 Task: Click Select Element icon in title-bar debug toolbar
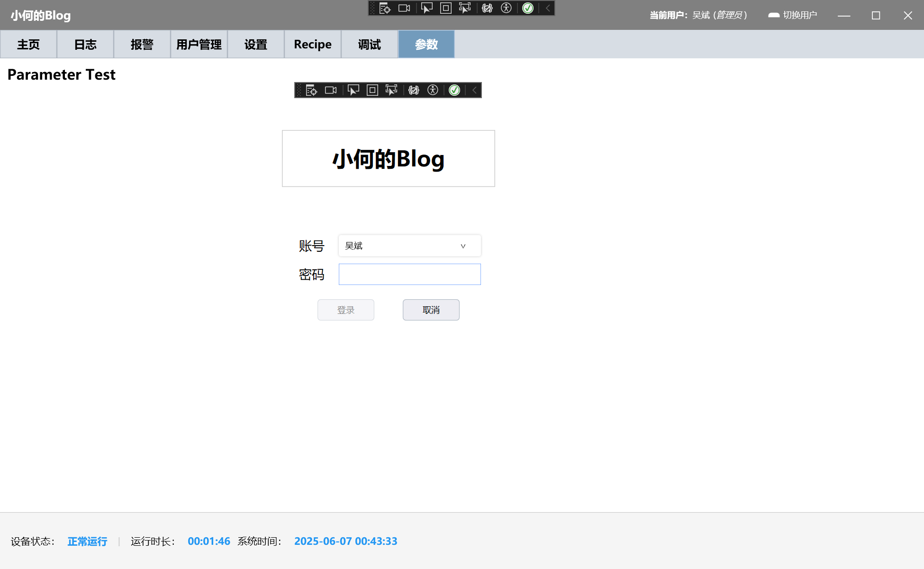[x=426, y=8]
